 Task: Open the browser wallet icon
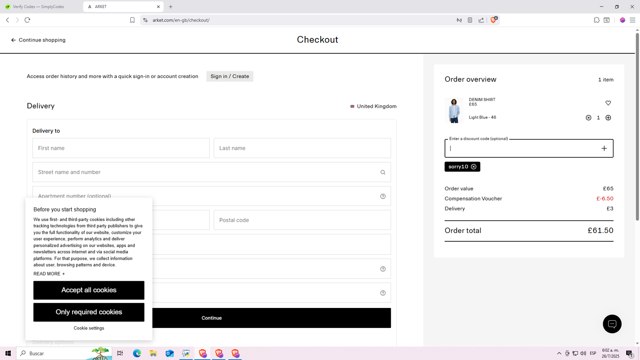(x=607, y=20)
